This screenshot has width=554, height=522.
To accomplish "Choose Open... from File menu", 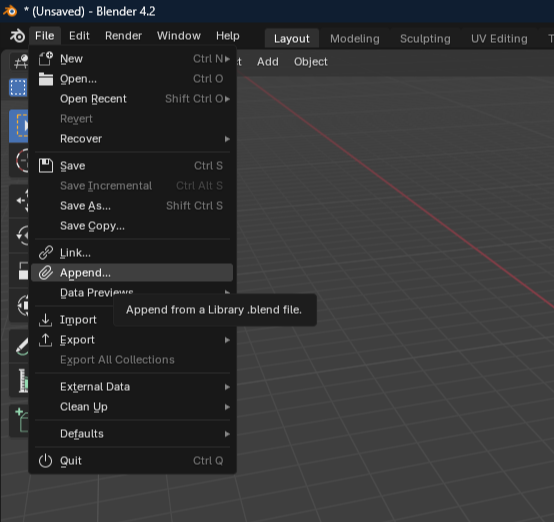I will [132, 79].
